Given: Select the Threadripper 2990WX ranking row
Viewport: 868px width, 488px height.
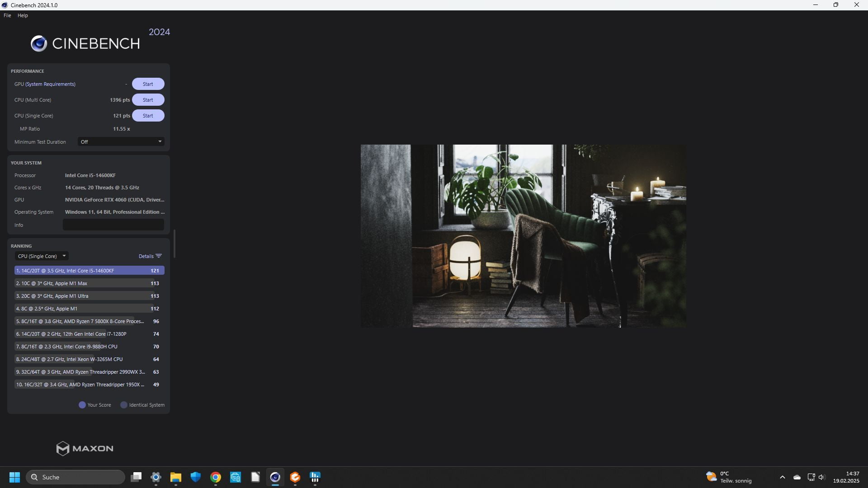Looking at the screenshot, I should 89,372.
